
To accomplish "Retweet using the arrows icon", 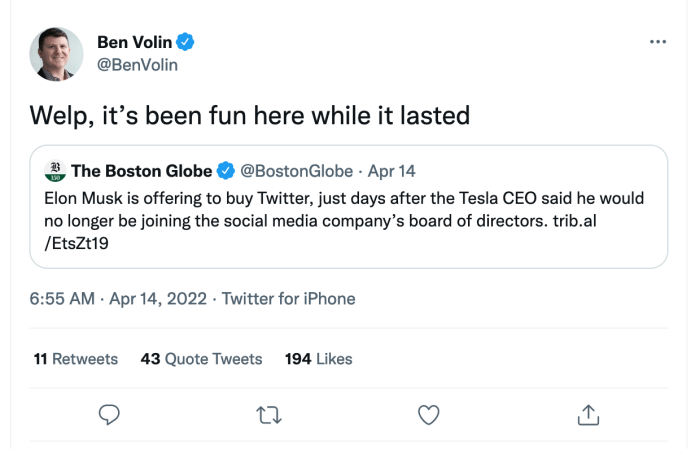I will (269, 414).
